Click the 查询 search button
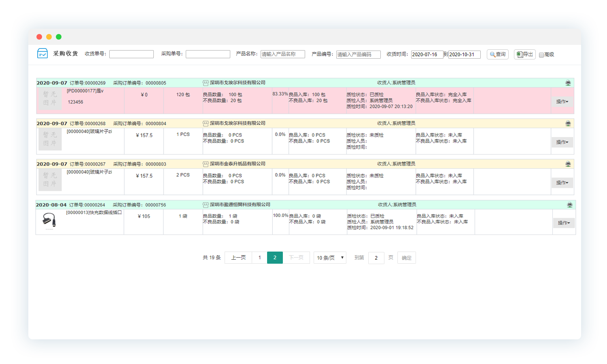 coord(497,54)
